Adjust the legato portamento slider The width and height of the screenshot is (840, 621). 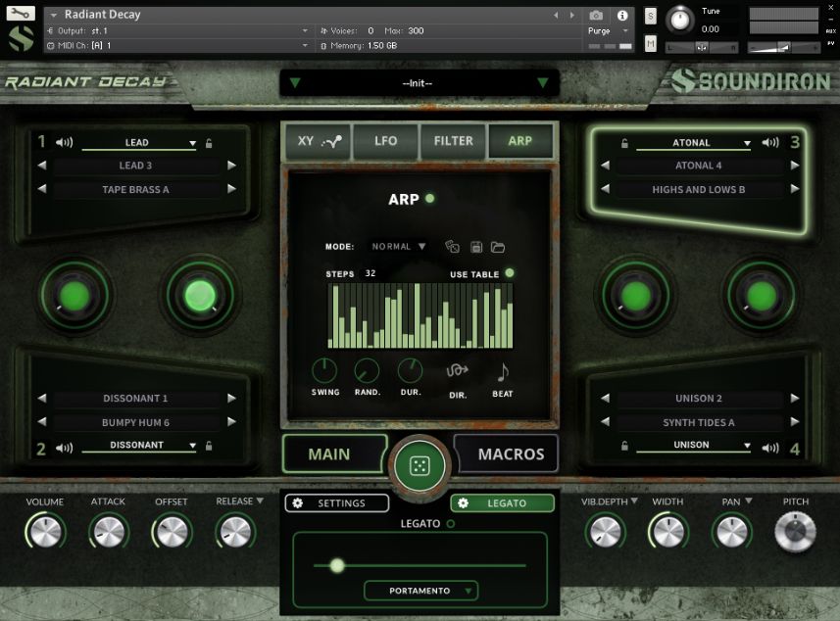point(337,566)
